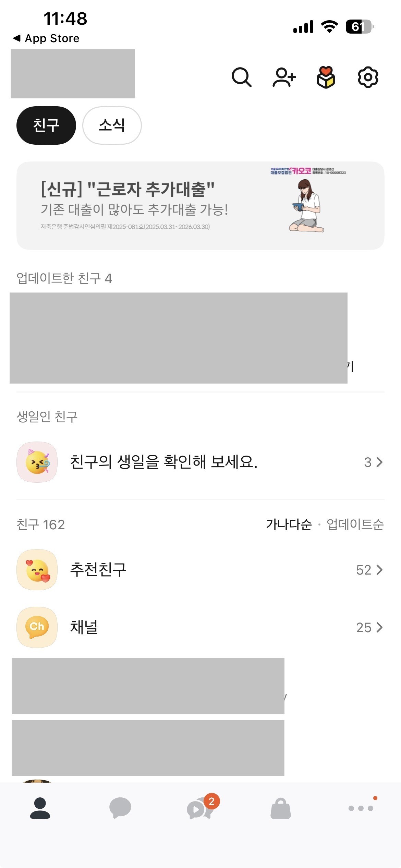
Task: Tap the 채널 Ch icon
Action: coord(37,627)
